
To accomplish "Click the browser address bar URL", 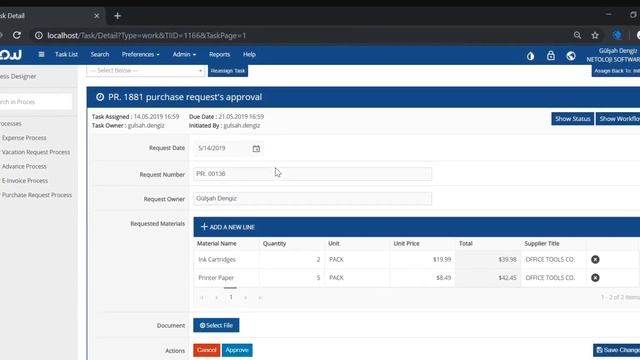I will pos(147,36).
